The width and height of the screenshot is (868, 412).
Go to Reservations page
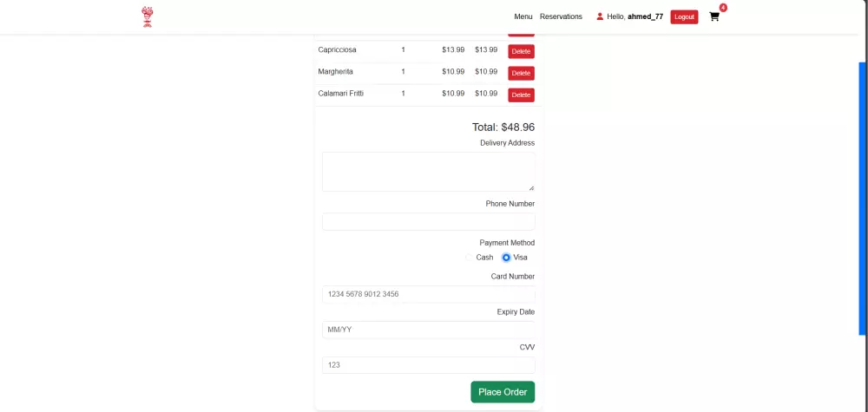pyautogui.click(x=561, y=16)
